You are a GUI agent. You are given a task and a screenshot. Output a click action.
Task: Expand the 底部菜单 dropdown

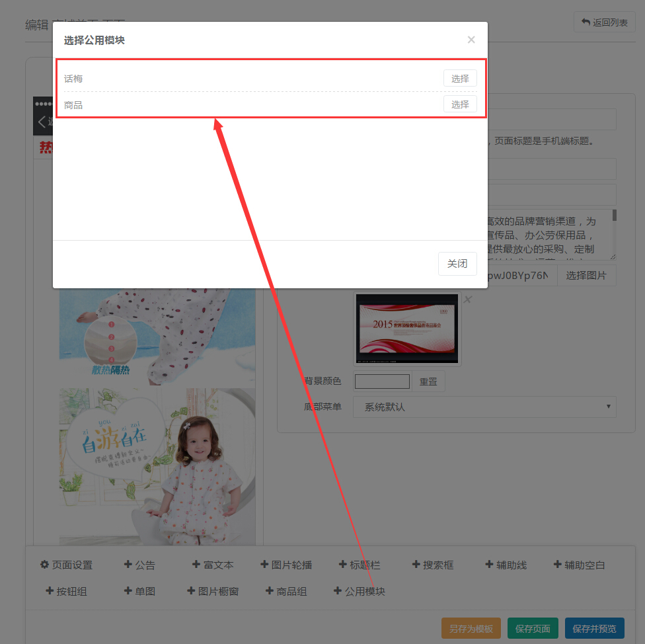click(x=484, y=407)
